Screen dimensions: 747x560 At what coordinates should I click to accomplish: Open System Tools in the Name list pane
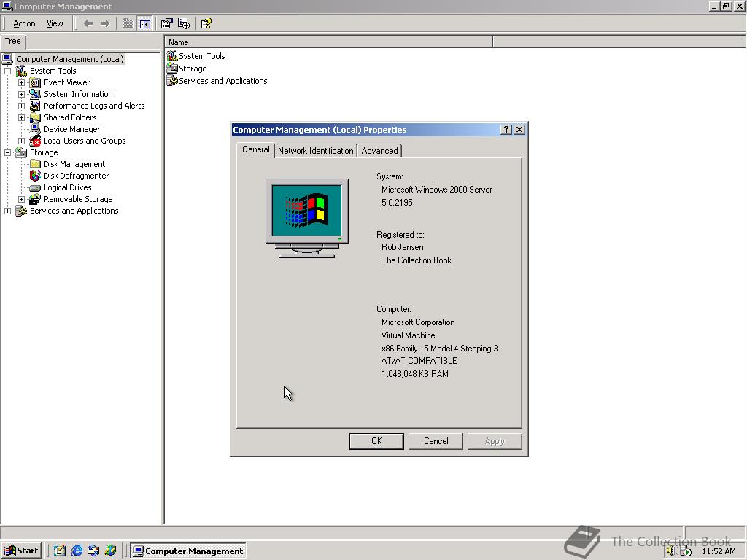(x=196, y=56)
